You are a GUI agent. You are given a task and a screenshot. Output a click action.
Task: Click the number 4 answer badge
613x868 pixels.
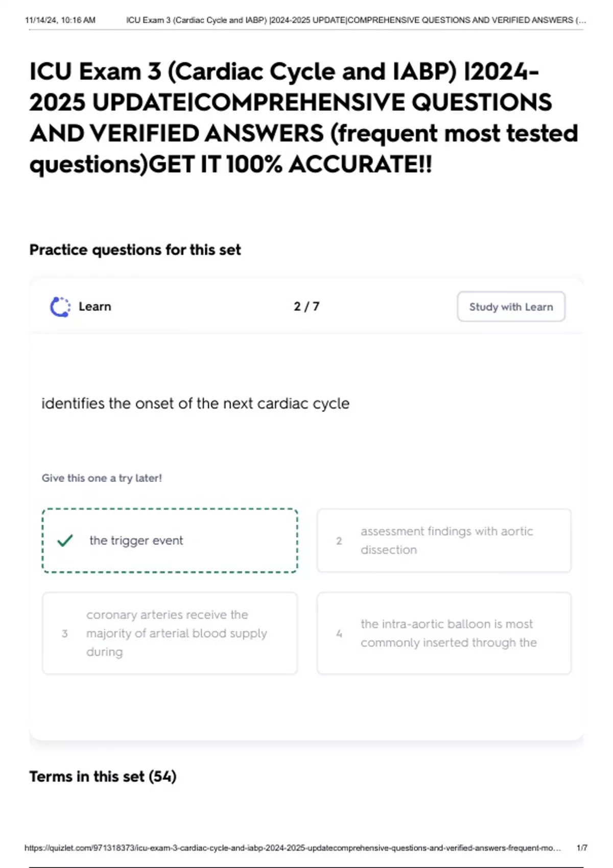click(x=339, y=634)
